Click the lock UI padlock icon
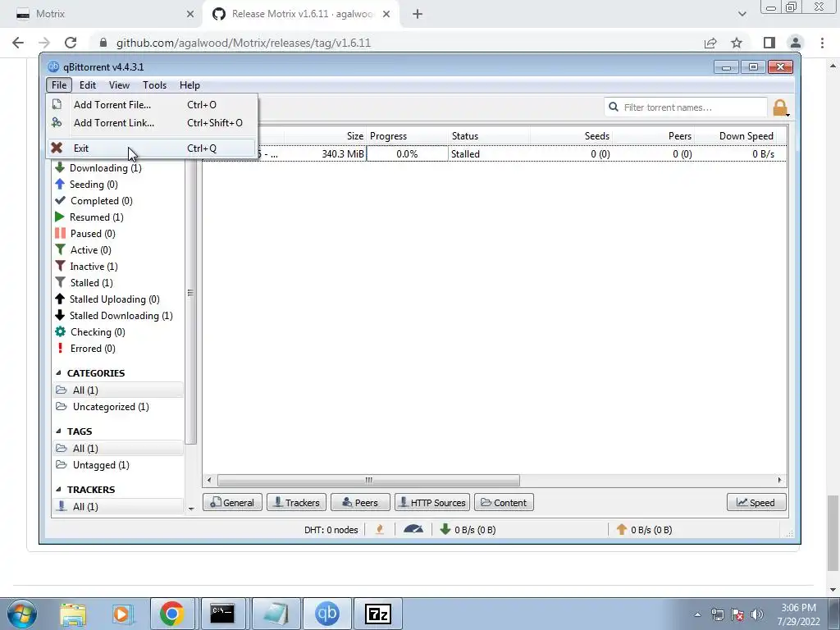The image size is (840, 630). (780, 107)
